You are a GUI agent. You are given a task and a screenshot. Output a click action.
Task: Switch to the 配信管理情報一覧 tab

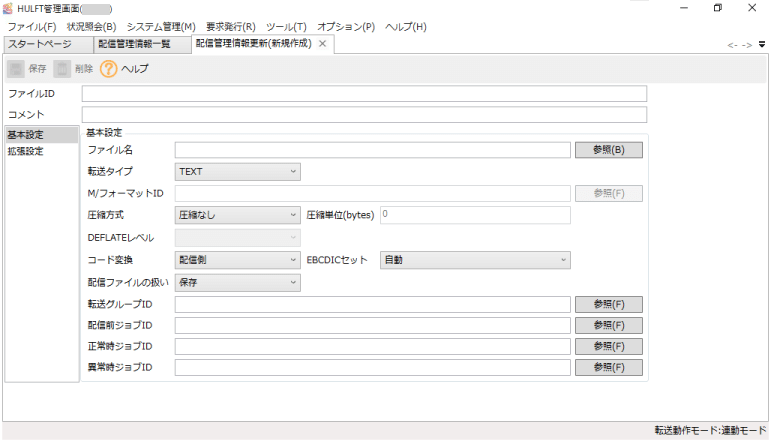pyautogui.click(x=142, y=44)
